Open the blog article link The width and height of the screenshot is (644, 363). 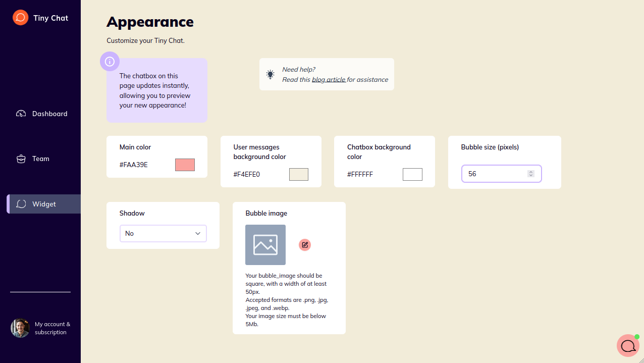click(x=329, y=79)
